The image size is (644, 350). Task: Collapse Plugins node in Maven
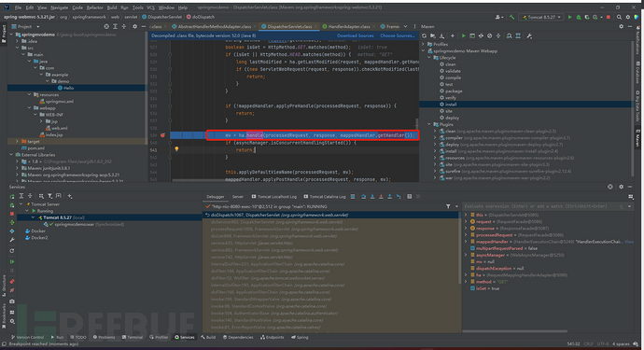pyautogui.click(x=429, y=124)
